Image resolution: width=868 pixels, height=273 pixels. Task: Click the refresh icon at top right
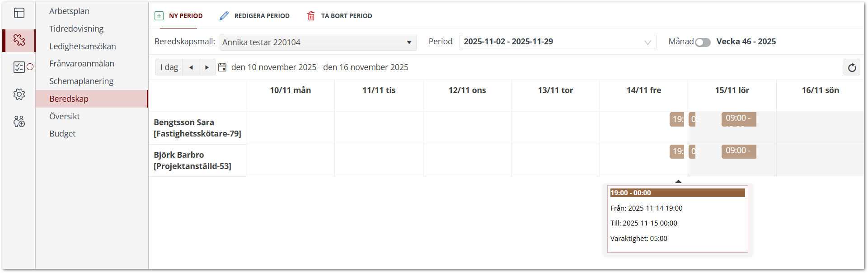pos(852,67)
